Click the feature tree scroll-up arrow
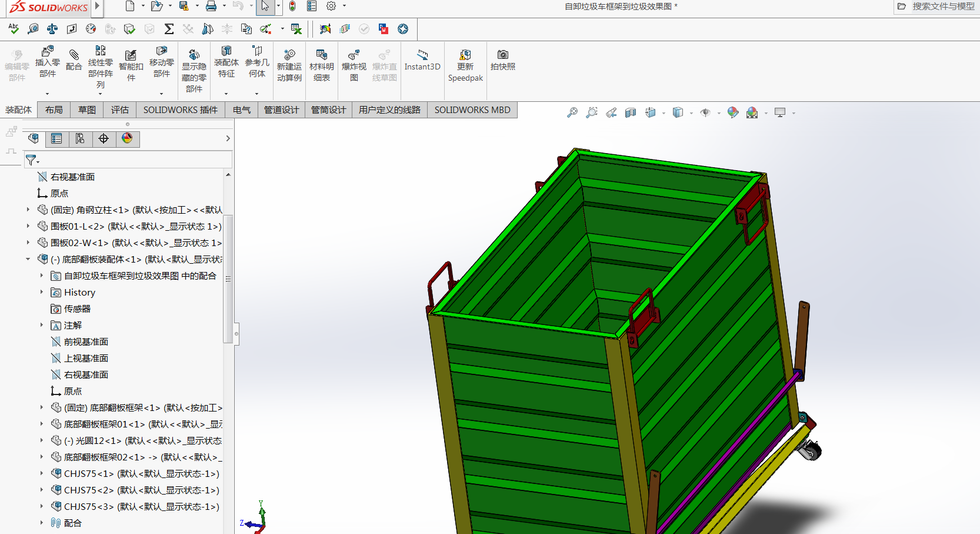 (x=228, y=175)
